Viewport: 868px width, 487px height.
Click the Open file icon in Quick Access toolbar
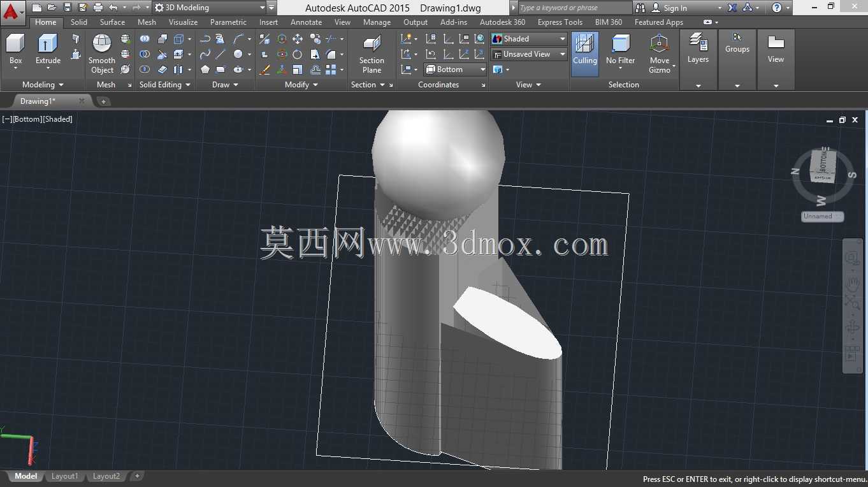pyautogui.click(x=52, y=8)
